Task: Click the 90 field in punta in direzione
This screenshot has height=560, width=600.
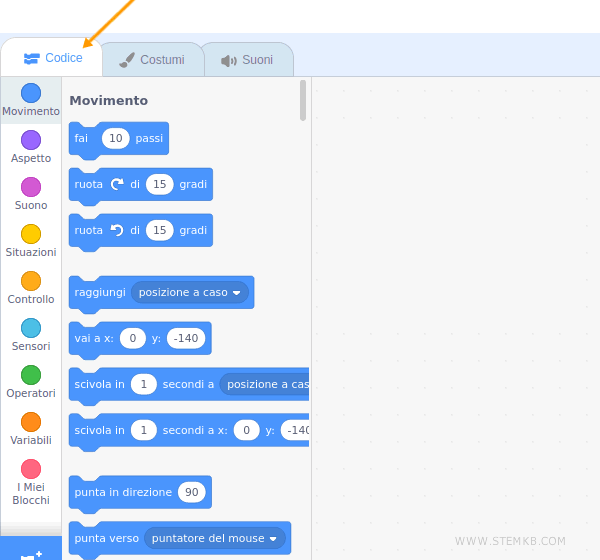Action: point(192,492)
